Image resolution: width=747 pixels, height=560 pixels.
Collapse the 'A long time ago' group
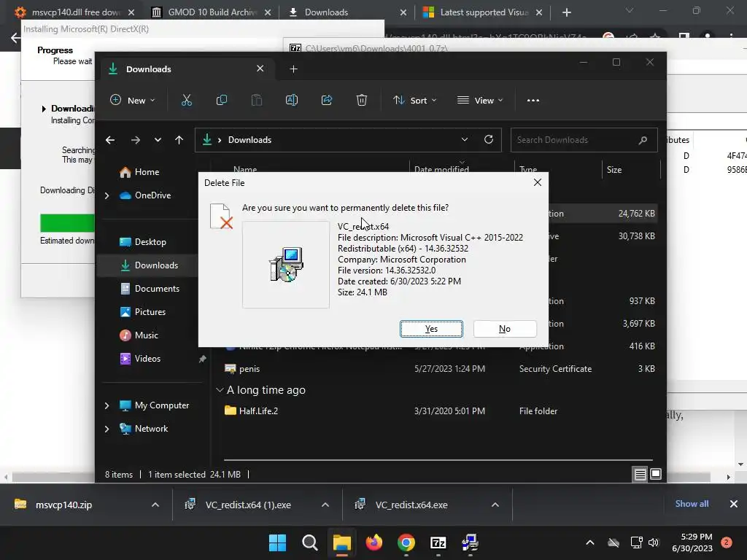point(220,390)
